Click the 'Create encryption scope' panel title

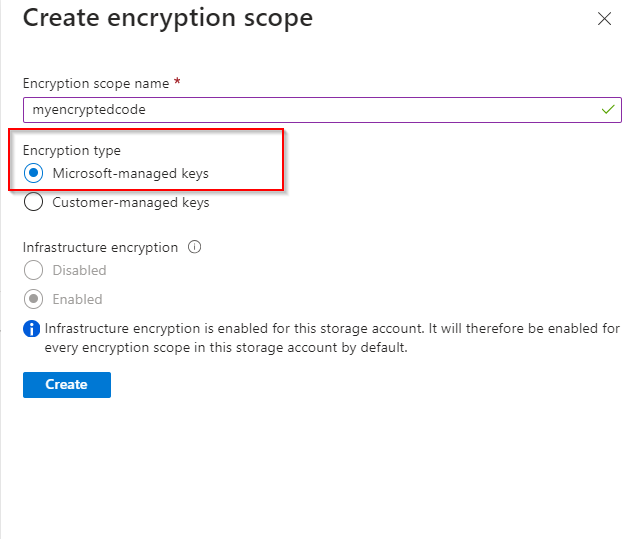pos(167,18)
